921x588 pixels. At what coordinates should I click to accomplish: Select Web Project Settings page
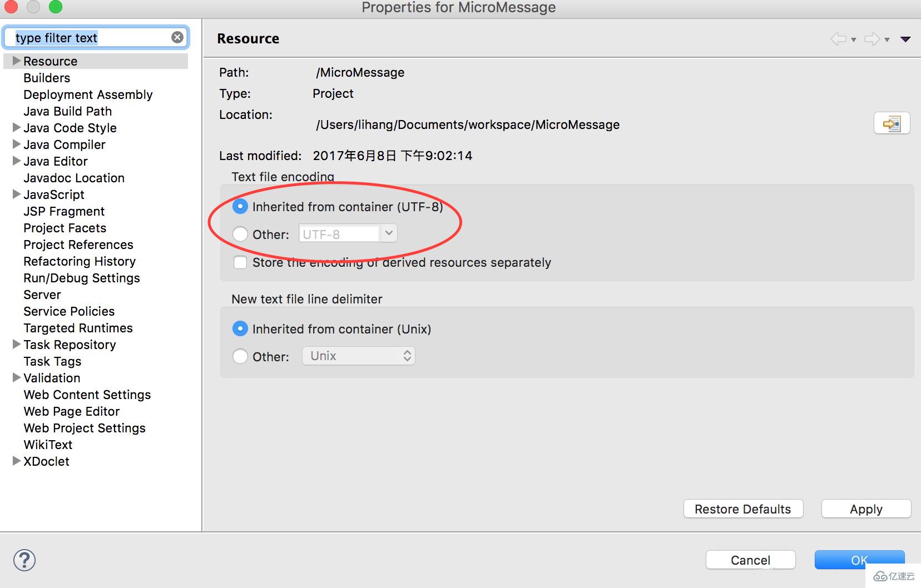pos(85,428)
